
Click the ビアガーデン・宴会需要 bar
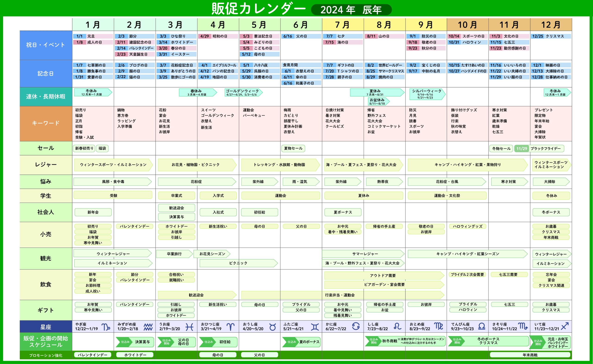[x=384, y=285]
